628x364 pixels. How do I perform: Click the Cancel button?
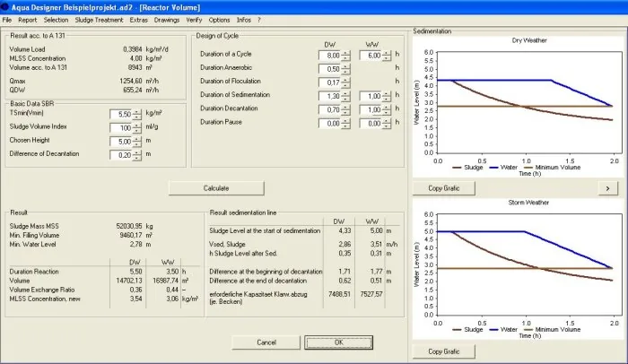[x=266, y=342]
